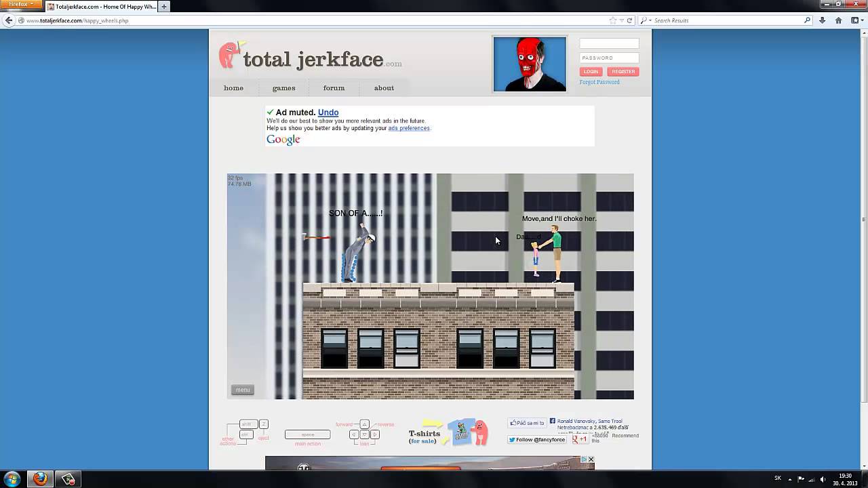
Task: Reload the page with the refresh icon
Action: tap(629, 20)
